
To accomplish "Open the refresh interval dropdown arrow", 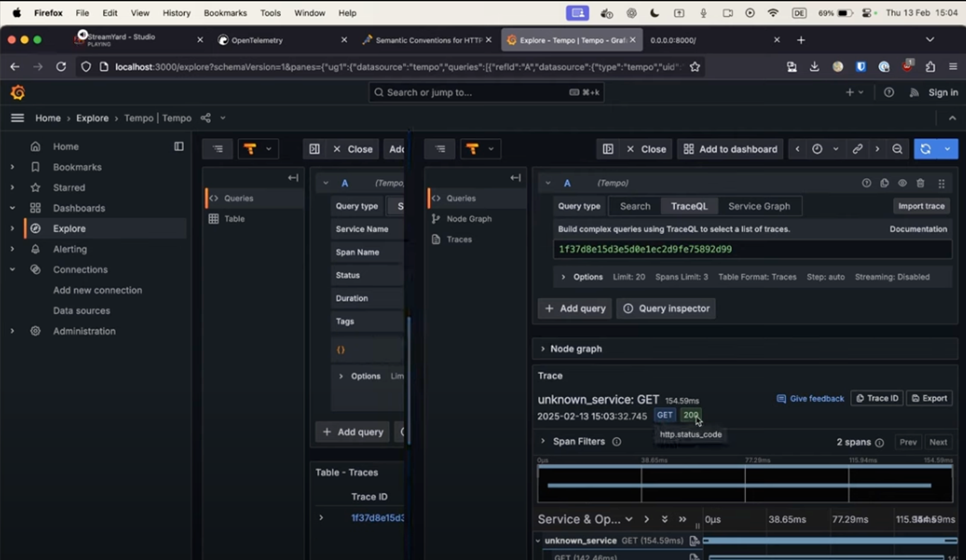I will (947, 149).
